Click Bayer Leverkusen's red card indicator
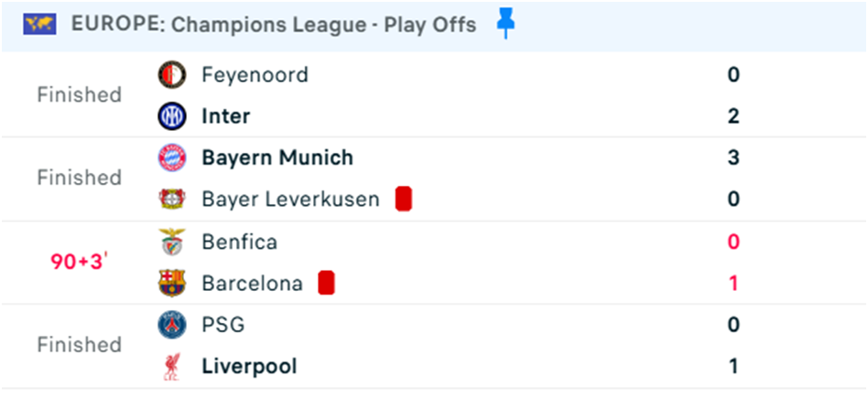Screen dimensions: 868x408 pyautogui.click(x=404, y=199)
